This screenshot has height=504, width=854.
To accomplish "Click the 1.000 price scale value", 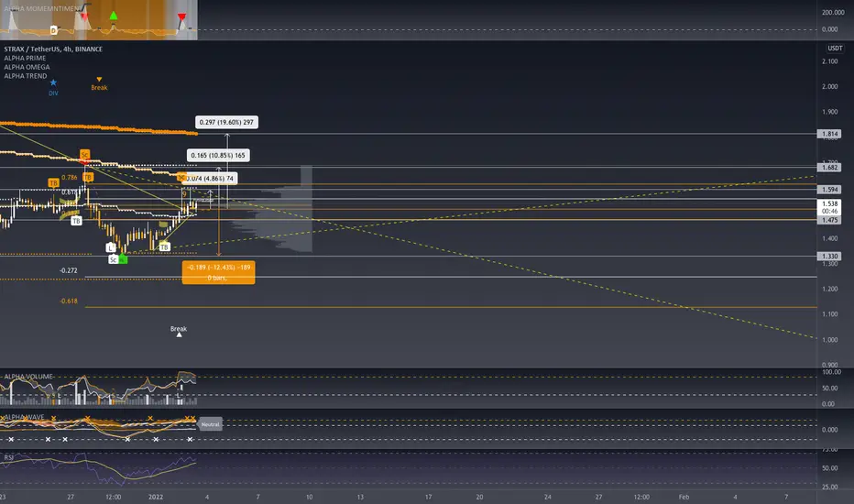I will (830, 340).
